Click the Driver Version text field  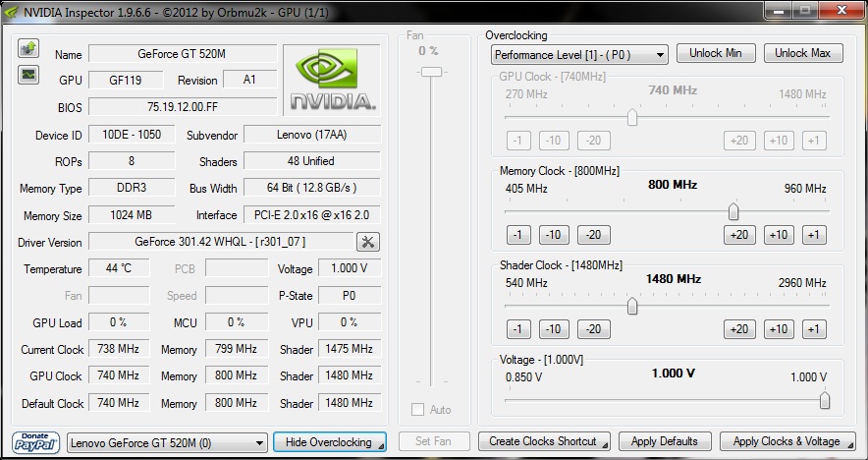click(221, 242)
